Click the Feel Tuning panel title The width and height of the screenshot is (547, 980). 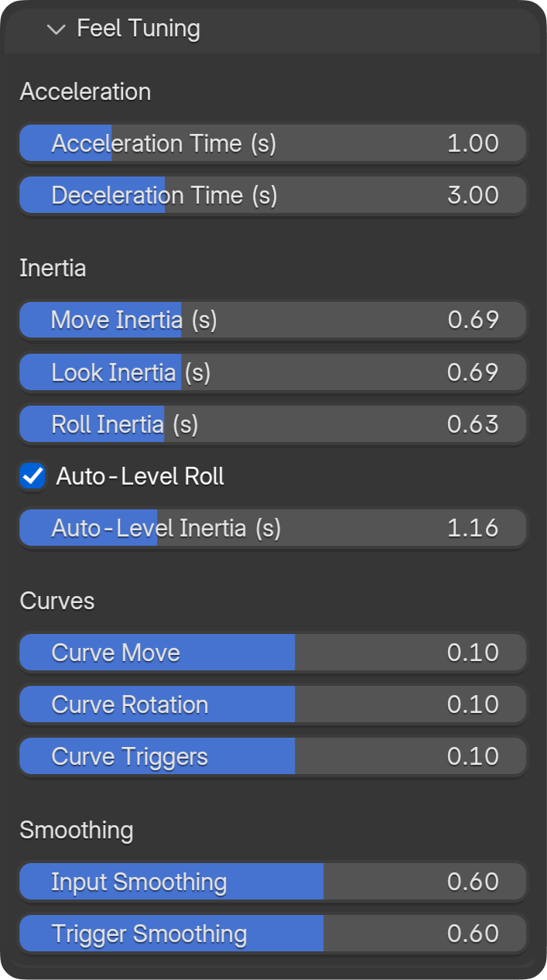coord(138,29)
